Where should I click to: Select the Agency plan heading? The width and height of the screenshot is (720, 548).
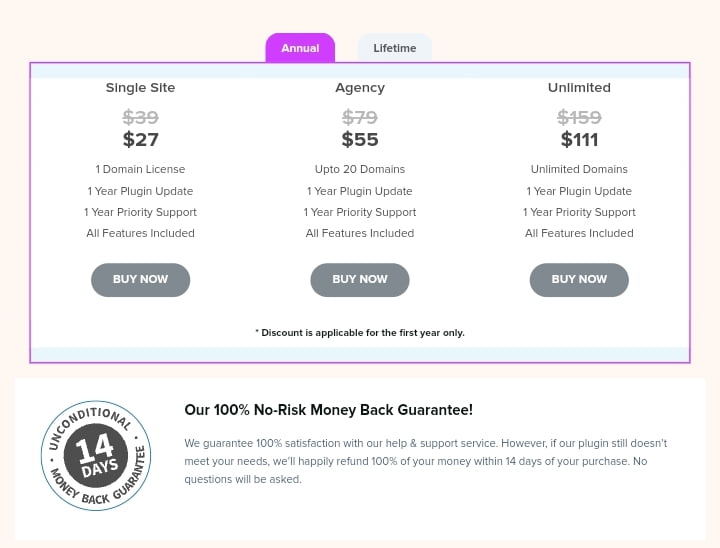click(360, 88)
